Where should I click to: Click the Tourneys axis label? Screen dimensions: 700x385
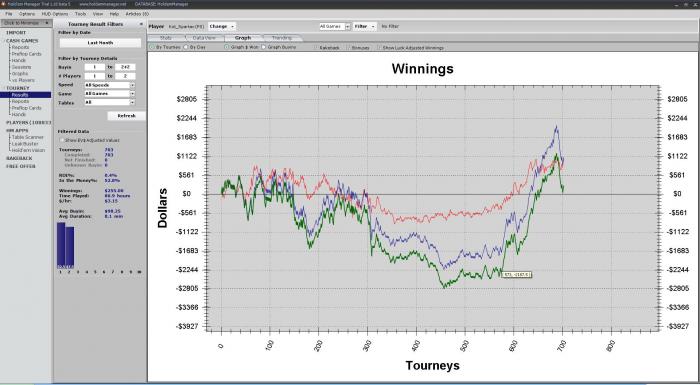432,365
